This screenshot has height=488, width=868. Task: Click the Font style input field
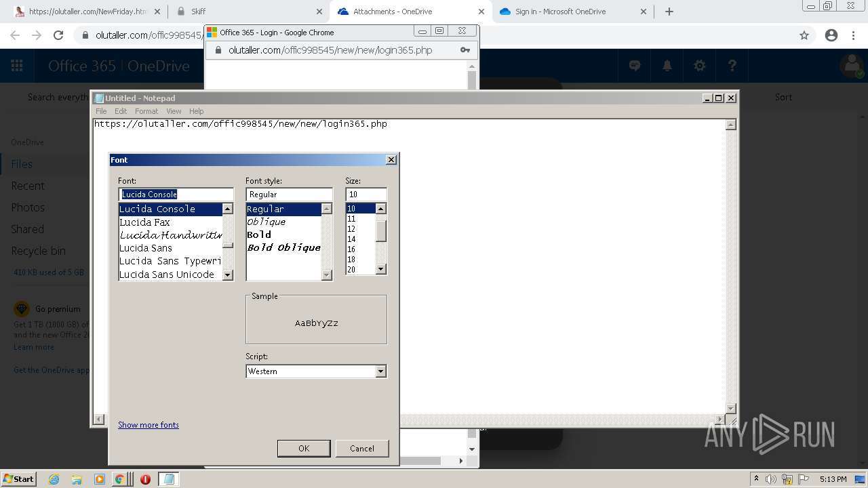(289, 194)
